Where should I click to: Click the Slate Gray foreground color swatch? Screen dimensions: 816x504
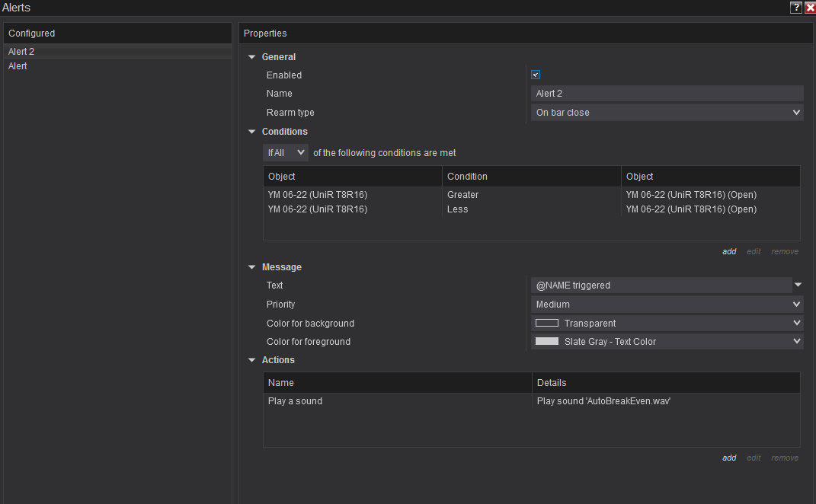[547, 342]
